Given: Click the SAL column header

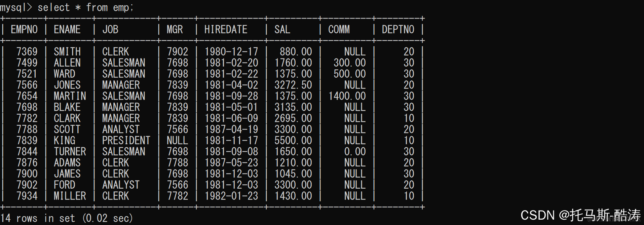Looking at the screenshot, I should (x=282, y=30).
